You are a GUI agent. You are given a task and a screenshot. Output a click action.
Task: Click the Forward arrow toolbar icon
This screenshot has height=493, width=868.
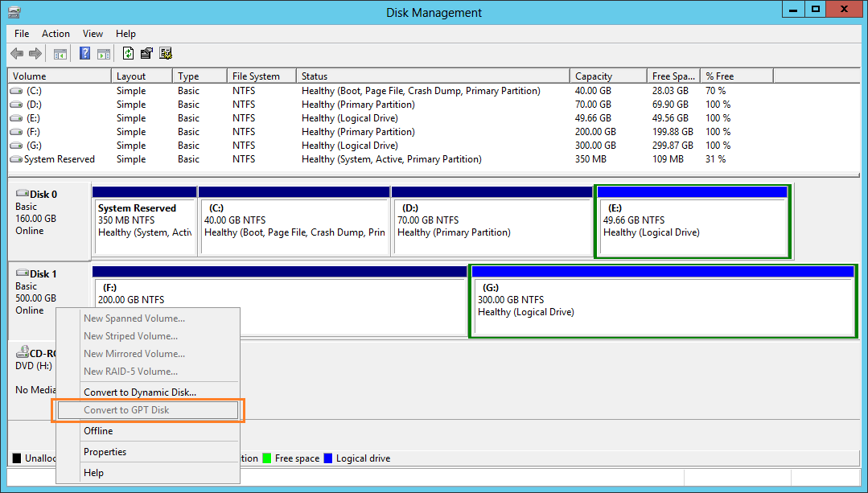coord(35,54)
